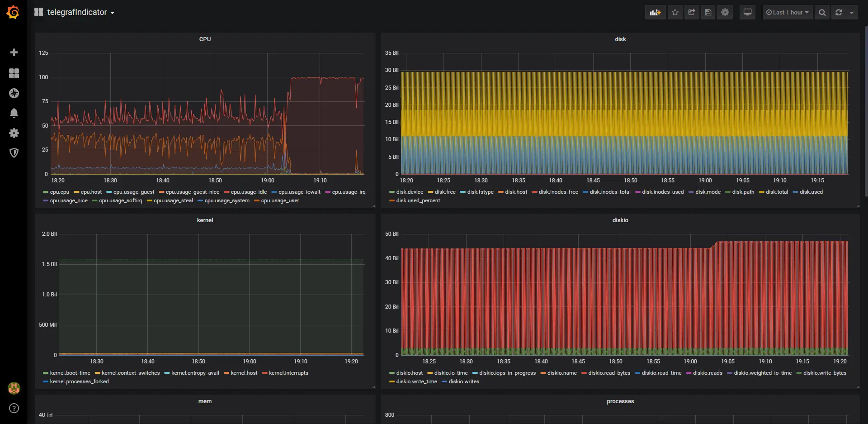Click the cpu.usage_softirq legend label
The width and height of the screenshot is (868, 424).
click(x=120, y=200)
